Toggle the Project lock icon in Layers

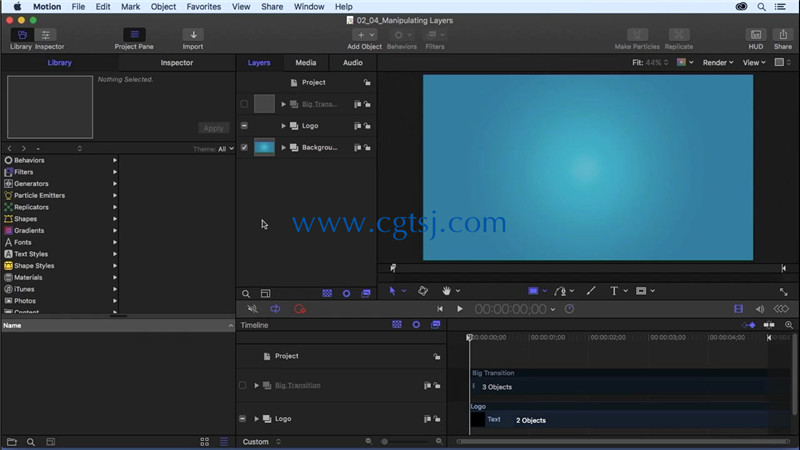367,82
